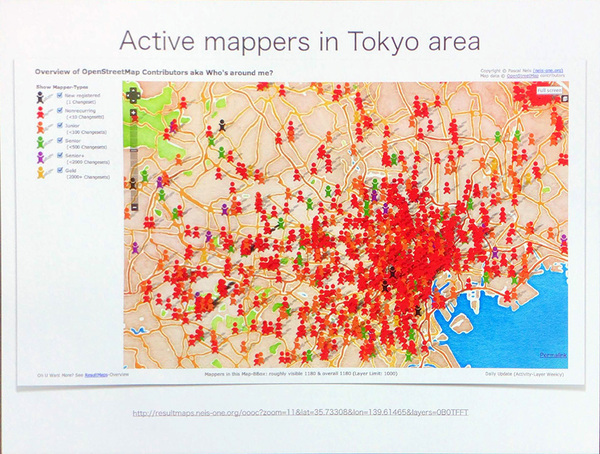Click the purple Senior+ mapper legend icon
The height and width of the screenshot is (454, 600).
[42, 157]
